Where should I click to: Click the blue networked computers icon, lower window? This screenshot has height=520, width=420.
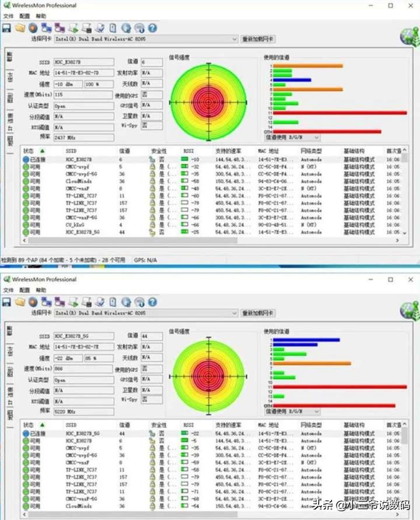[x=46, y=302]
